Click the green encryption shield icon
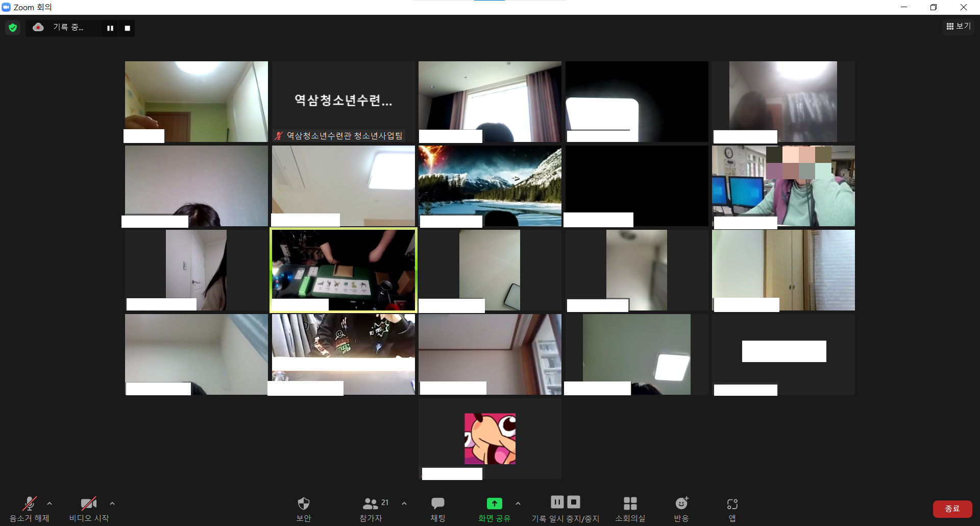Viewport: 980px width, 526px height. [x=13, y=28]
